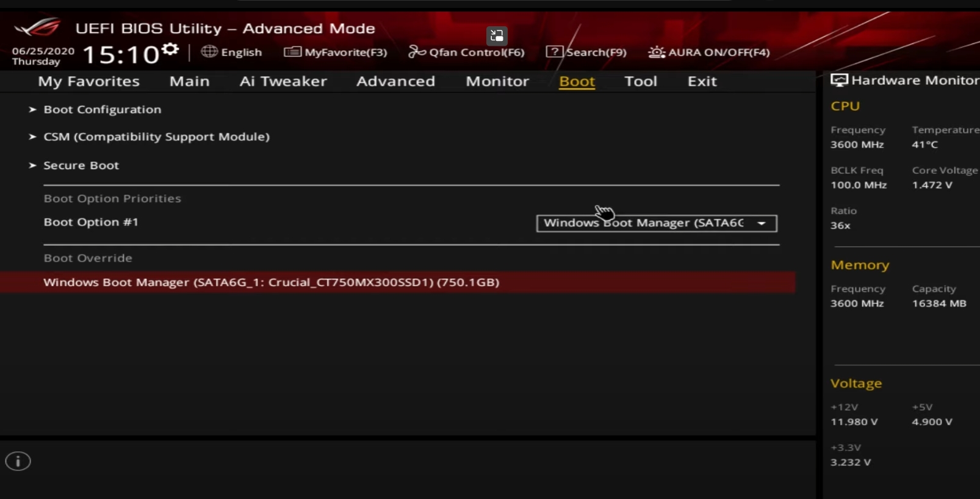Switch to Main tab
The height and width of the screenshot is (499, 980).
click(189, 81)
